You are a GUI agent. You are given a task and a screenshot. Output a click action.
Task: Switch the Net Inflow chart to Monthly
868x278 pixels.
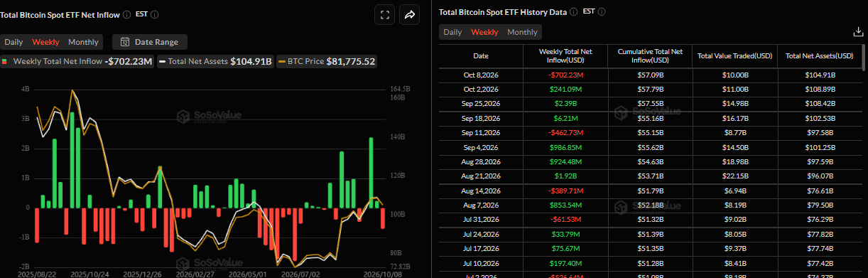pos(83,42)
